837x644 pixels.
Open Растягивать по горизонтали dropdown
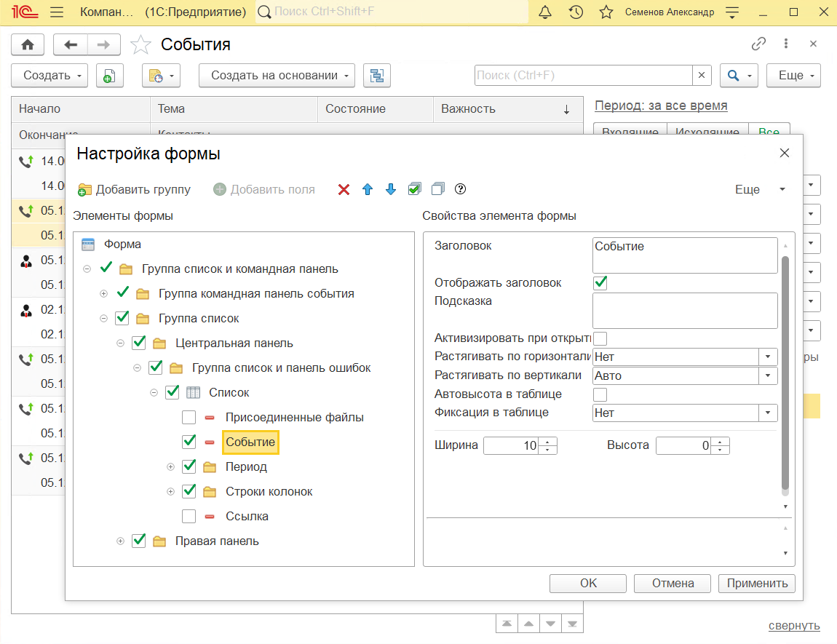768,357
